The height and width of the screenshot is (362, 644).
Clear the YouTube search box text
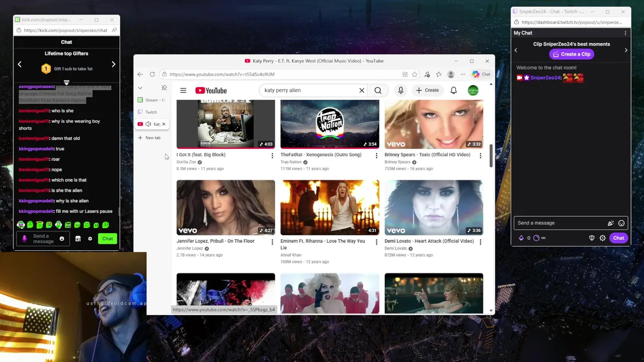click(x=361, y=90)
